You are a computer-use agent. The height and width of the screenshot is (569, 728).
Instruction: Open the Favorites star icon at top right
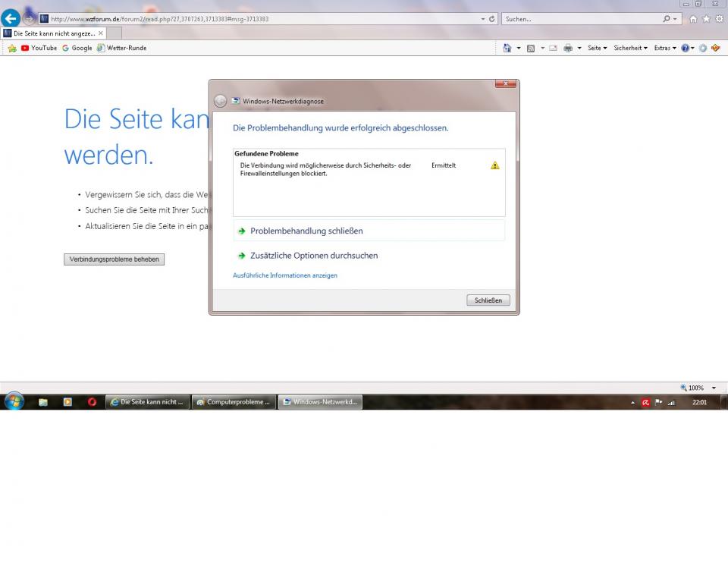706,19
